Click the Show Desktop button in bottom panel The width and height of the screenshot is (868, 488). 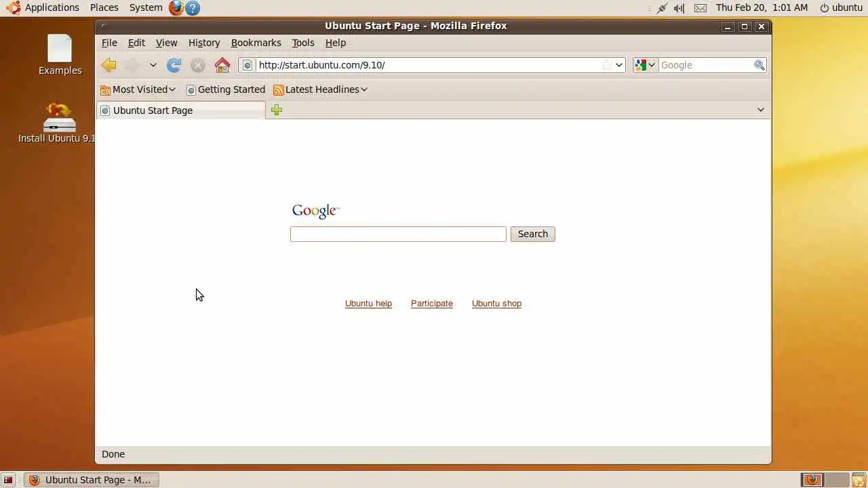coord(8,480)
